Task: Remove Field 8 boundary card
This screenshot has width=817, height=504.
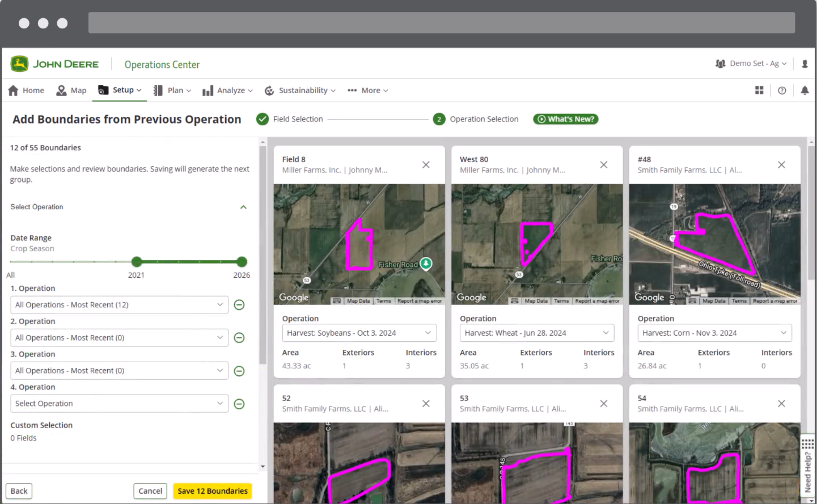Action: [426, 164]
